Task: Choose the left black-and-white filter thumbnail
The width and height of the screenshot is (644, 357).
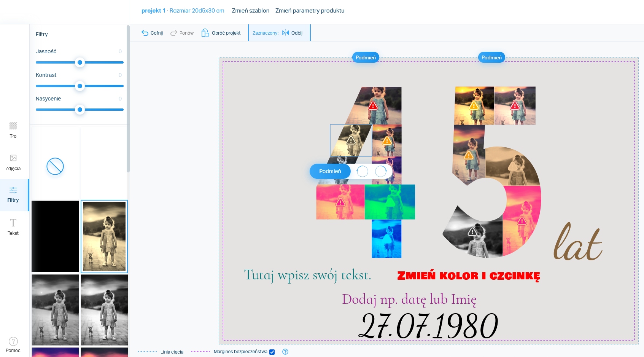Action: click(55, 310)
